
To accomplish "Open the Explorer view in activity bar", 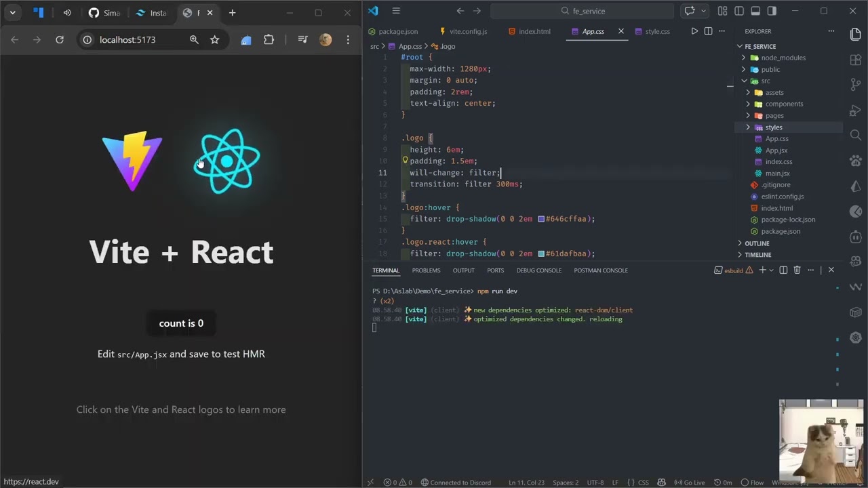I will (855, 34).
